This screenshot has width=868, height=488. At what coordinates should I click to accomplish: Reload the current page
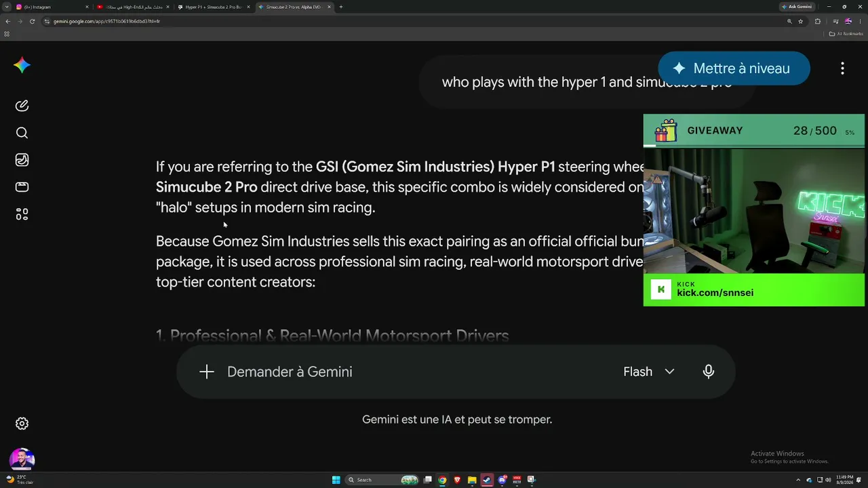(32, 21)
